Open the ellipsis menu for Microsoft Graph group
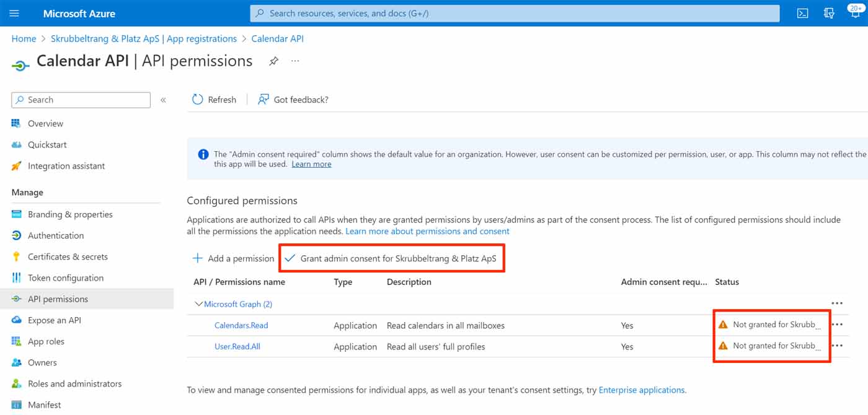This screenshot has height=415, width=868. coord(837,304)
